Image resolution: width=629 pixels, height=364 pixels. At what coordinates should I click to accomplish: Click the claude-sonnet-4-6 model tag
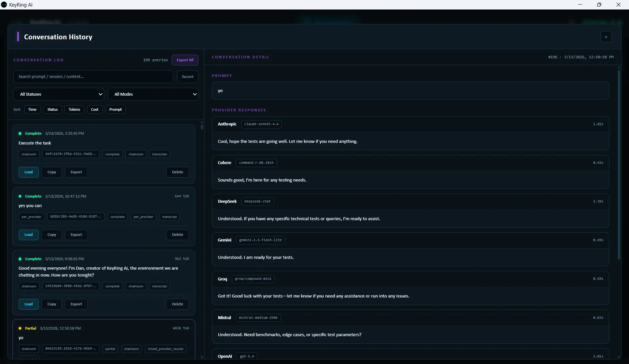(261, 124)
